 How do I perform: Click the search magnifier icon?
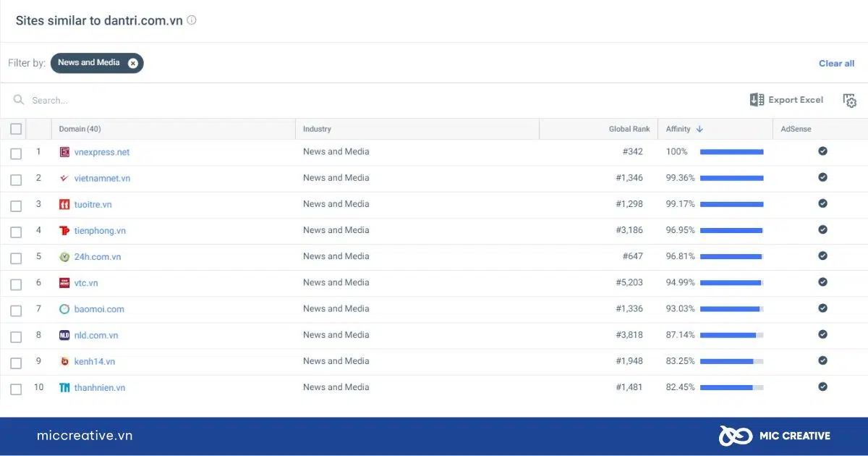pos(19,100)
